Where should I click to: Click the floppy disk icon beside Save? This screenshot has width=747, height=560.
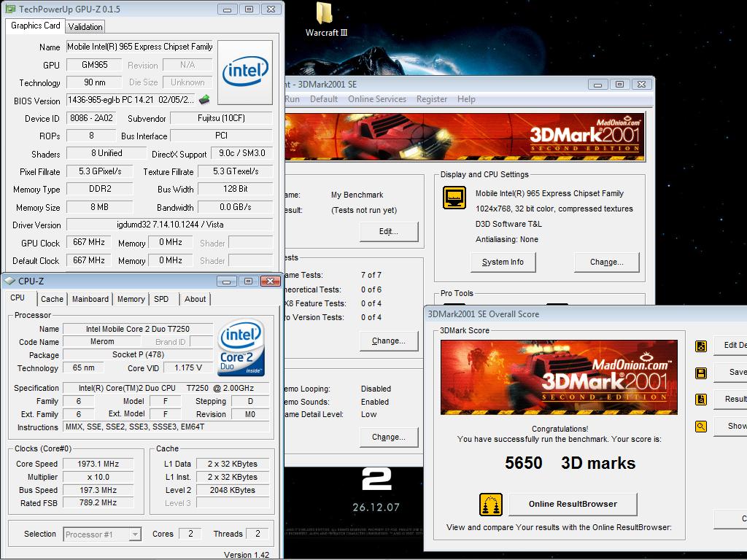pos(701,373)
